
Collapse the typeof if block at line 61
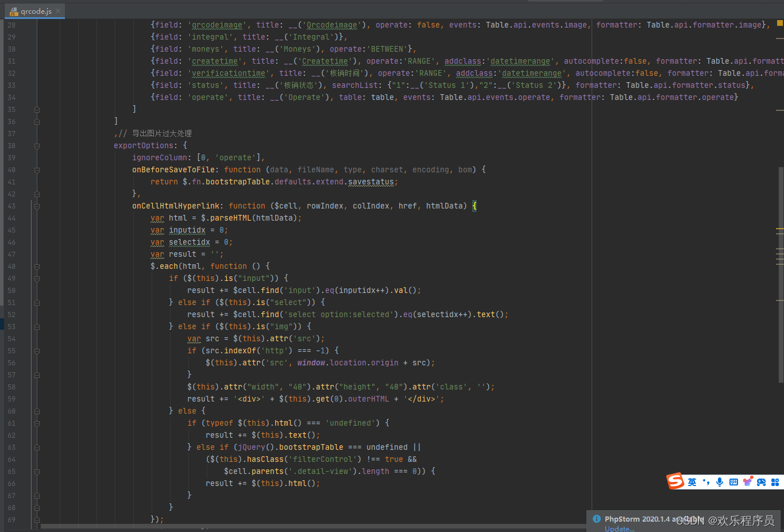click(37, 423)
